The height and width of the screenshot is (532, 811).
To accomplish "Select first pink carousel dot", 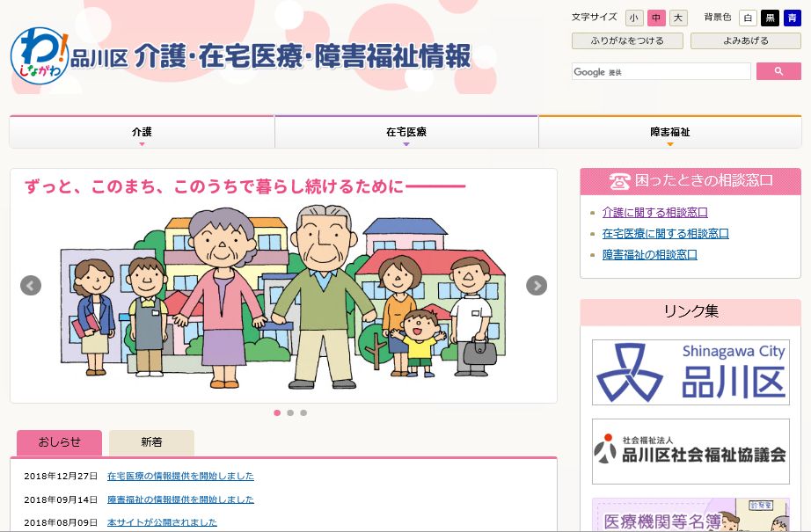I will pos(277,412).
